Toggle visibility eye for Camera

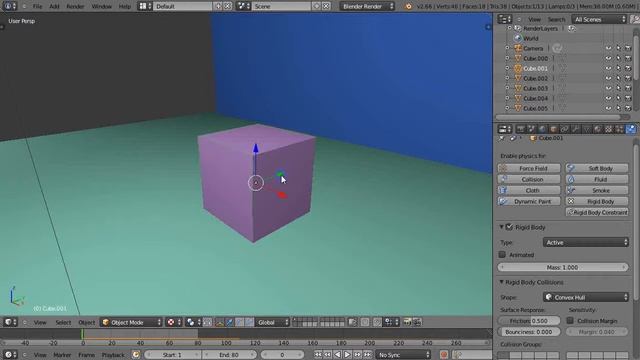pyautogui.click(x=608, y=48)
